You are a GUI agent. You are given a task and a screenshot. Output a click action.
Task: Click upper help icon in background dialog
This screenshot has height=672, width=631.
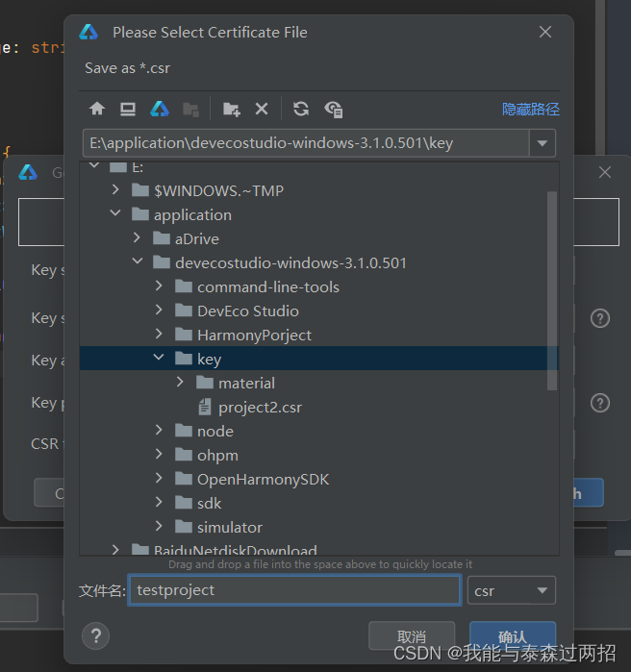pos(600,318)
